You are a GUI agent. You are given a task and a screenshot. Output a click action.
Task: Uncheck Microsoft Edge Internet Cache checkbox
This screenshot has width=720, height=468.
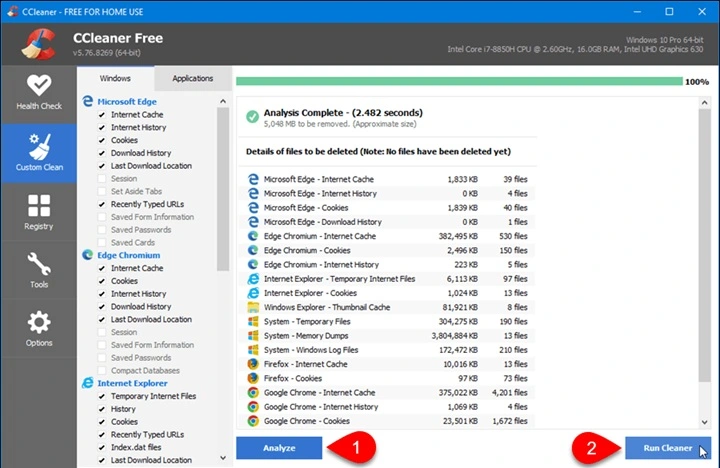click(102, 115)
